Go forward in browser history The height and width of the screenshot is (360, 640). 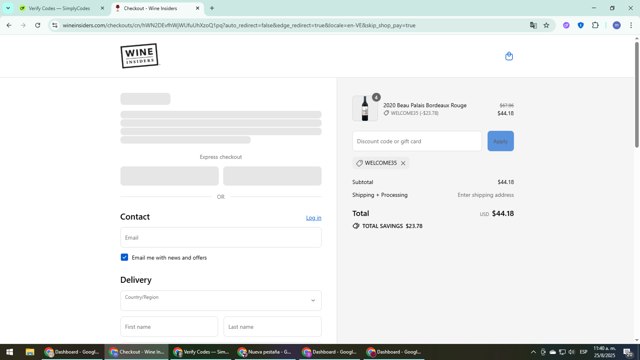pos(23,25)
